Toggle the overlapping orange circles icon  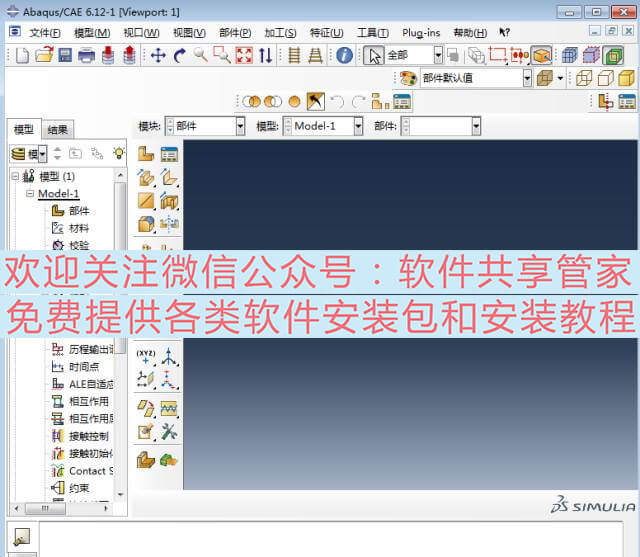(x=251, y=102)
